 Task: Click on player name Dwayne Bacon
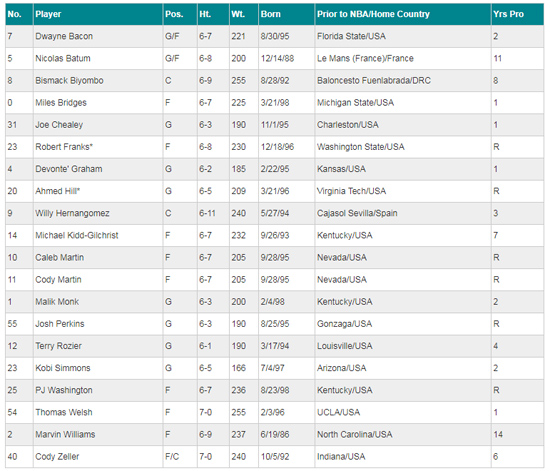click(x=64, y=36)
